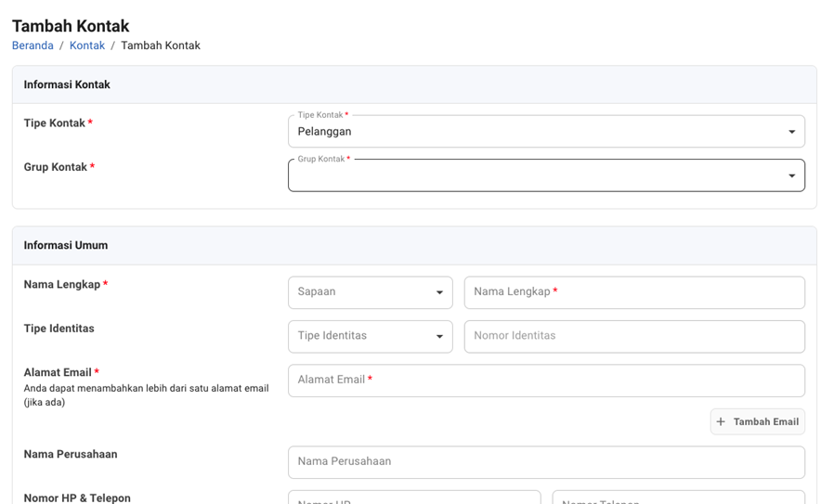Go to Beranda via the breadcrumb
834x504 pixels.
click(33, 45)
